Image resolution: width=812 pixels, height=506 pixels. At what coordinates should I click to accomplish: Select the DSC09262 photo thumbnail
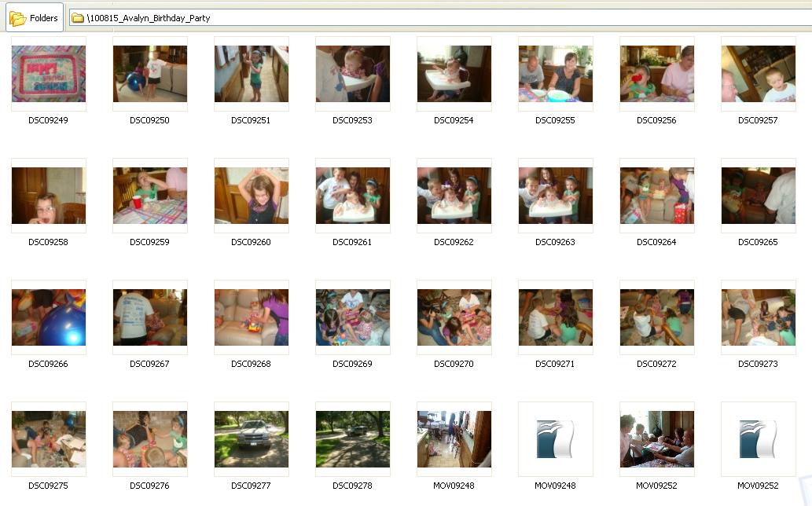[x=454, y=196]
